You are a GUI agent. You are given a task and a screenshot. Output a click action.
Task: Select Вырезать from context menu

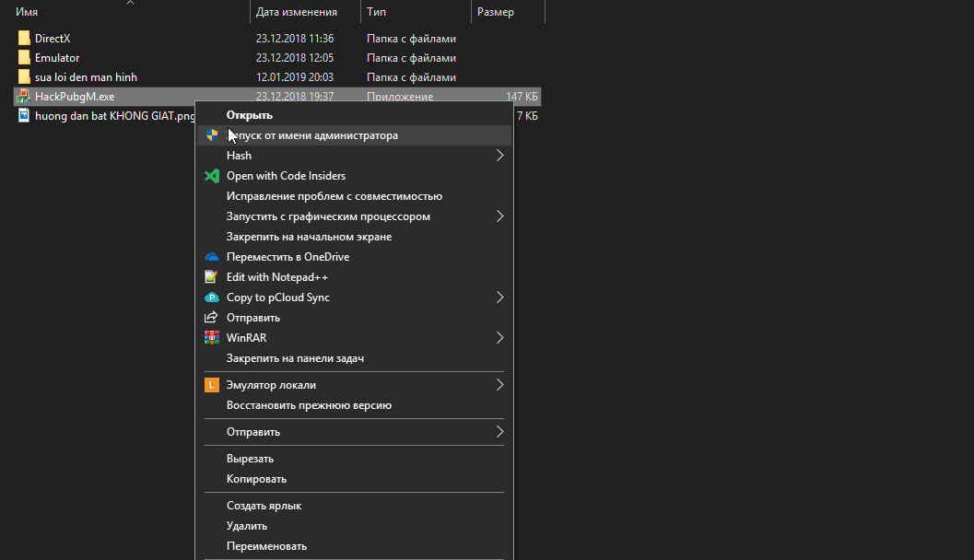point(354,459)
